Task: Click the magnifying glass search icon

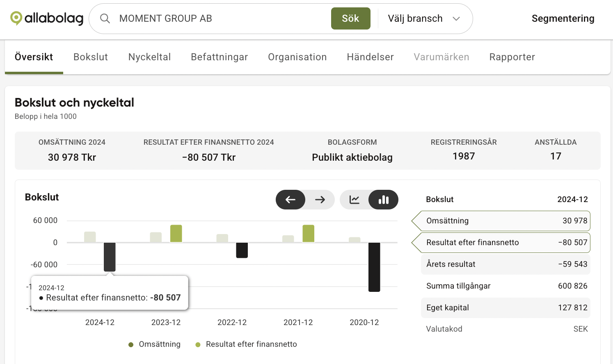Action: pyautogui.click(x=105, y=18)
